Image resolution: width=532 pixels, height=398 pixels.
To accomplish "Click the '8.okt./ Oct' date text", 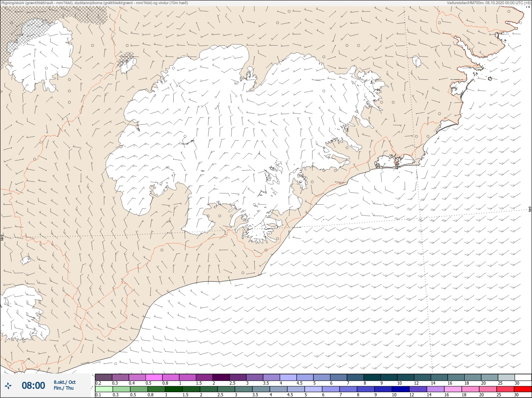I will pyautogui.click(x=64, y=382).
